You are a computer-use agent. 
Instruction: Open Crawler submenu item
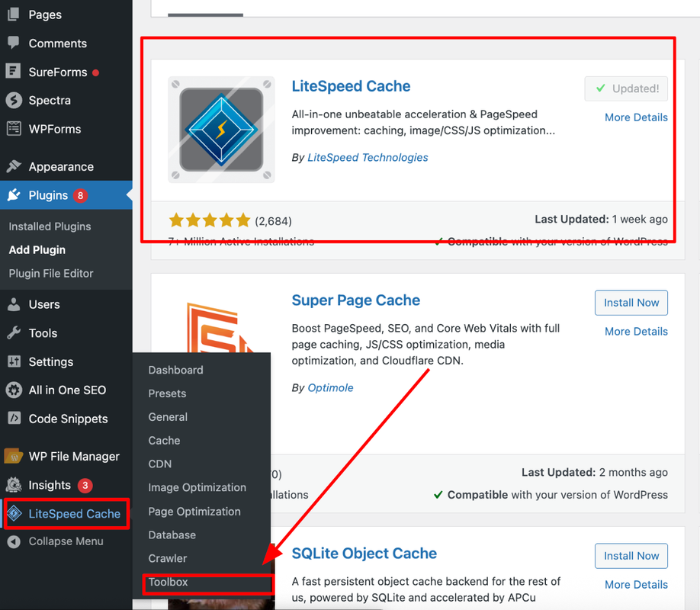tap(168, 558)
